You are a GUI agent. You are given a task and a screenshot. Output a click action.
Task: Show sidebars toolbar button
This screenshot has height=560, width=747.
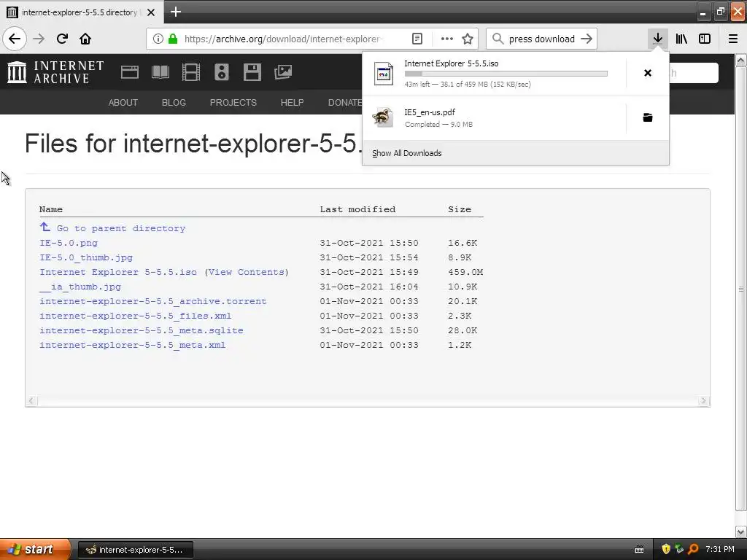tap(705, 39)
